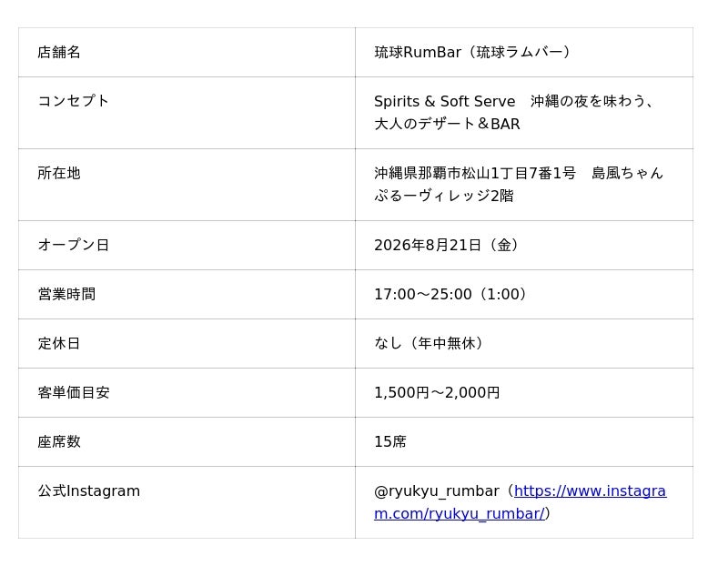Select the 1,500円～2,000円 price text
The image size is (728, 566).
pos(437,392)
